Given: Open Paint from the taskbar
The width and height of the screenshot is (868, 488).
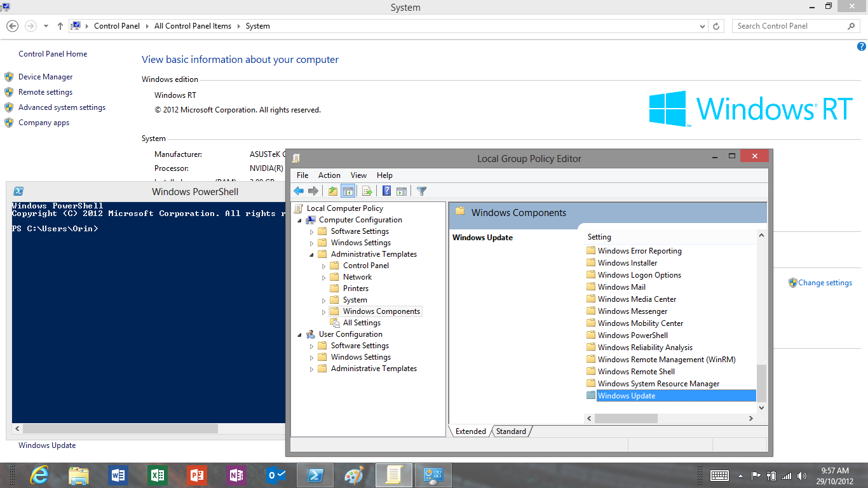Looking at the screenshot, I should click(355, 475).
